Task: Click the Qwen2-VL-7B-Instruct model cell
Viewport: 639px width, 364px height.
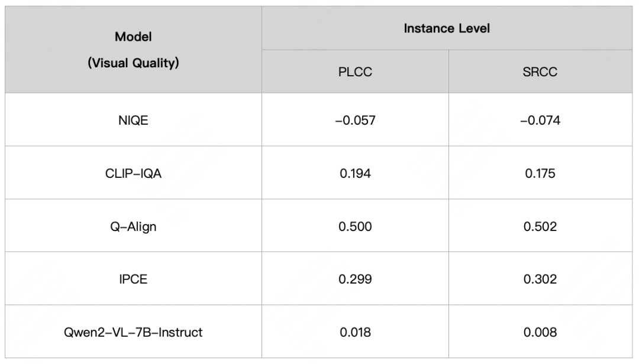Action: click(x=133, y=331)
